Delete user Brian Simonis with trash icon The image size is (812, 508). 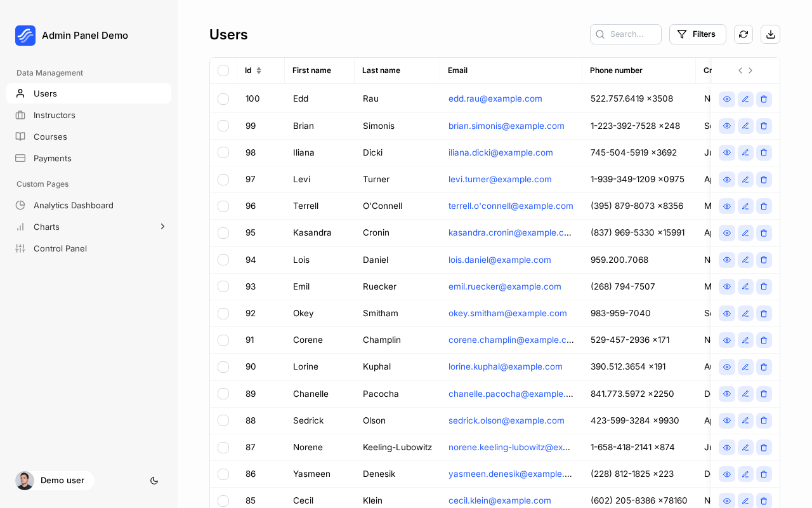click(x=764, y=126)
